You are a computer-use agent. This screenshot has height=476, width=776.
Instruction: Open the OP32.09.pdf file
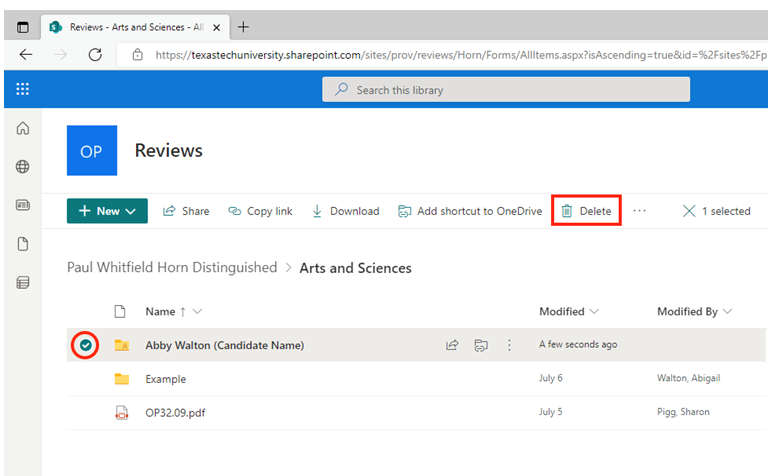(x=175, y=413)
